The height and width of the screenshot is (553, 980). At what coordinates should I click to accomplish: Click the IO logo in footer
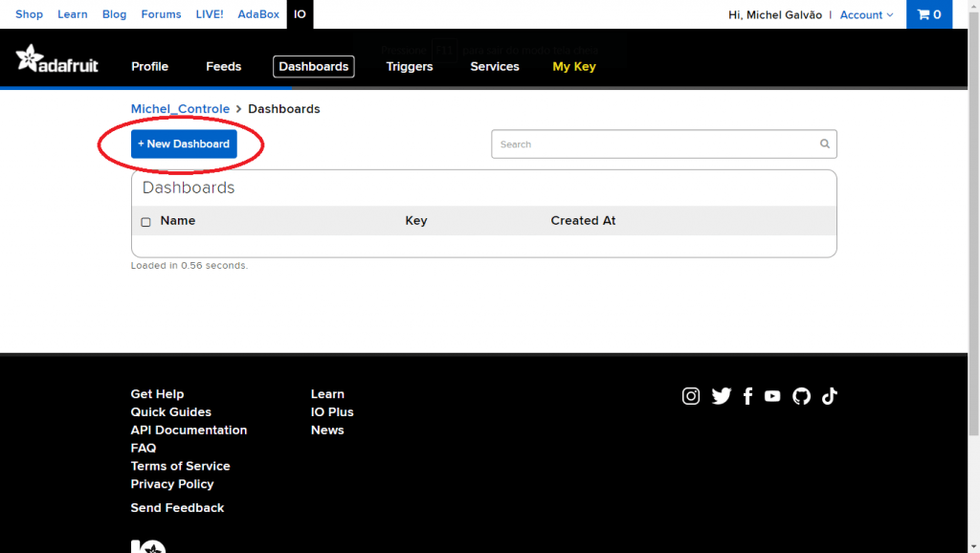click(x=148, y=546)
